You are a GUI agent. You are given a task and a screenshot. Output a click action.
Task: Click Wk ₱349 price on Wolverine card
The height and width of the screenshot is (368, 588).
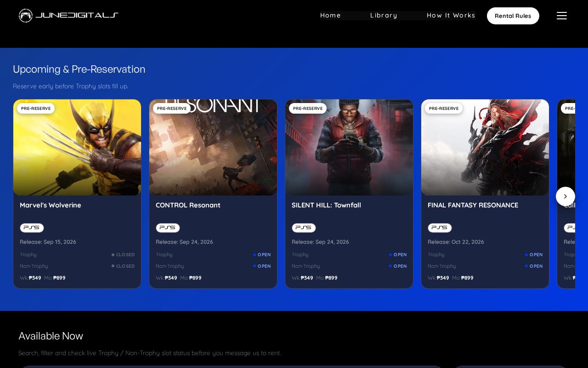click(x=30, y=278)
